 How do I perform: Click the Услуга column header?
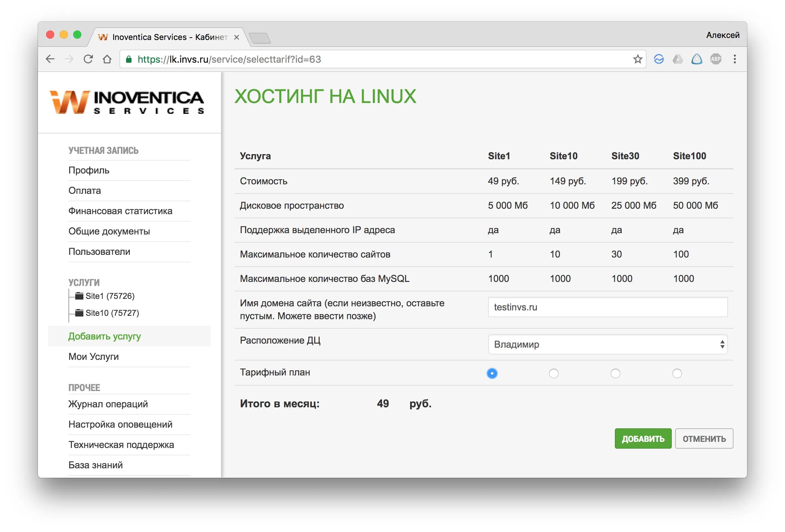(255, 156)
